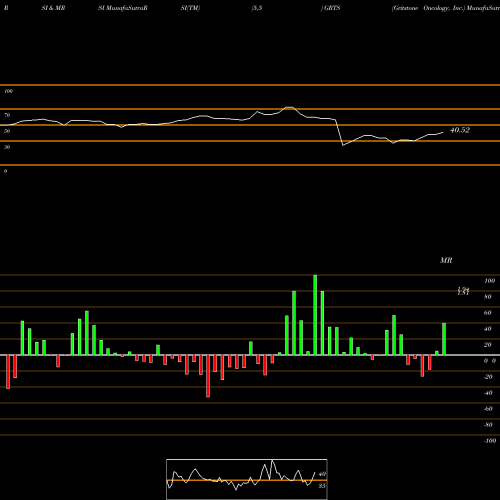The width and height of the screenshot is (500, 500).
Task: Click the MR axis label 60
Action: (488, 313)
